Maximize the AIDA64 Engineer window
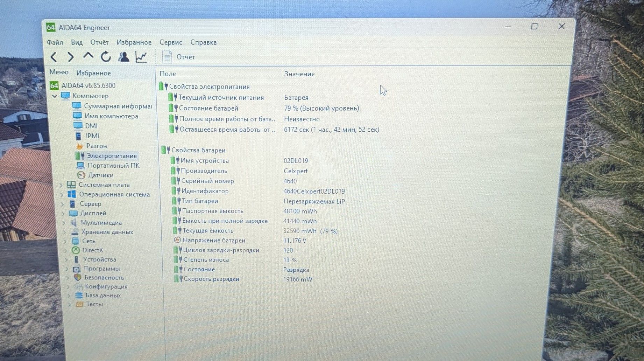644x361 pixels. coord(534,27)
